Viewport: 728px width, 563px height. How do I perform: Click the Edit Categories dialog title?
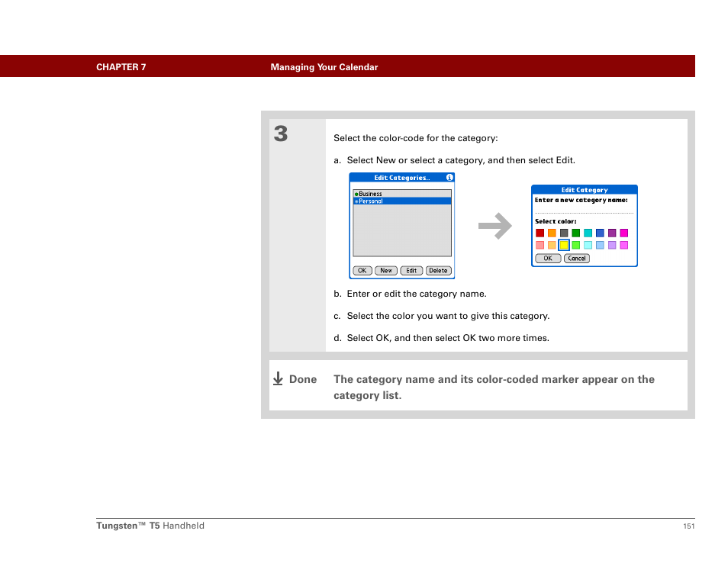[402, 178]
